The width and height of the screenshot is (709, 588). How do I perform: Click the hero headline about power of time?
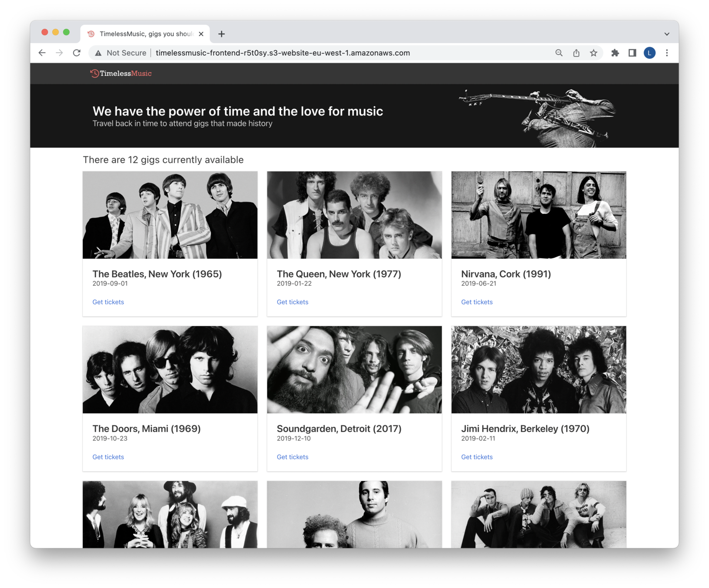[237, 111]
